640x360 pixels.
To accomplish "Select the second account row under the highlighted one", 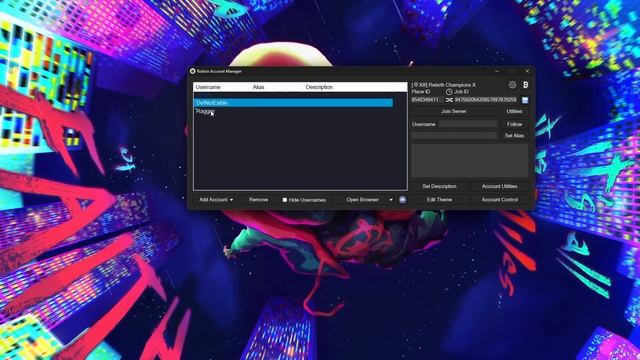I will click(293, 111).
